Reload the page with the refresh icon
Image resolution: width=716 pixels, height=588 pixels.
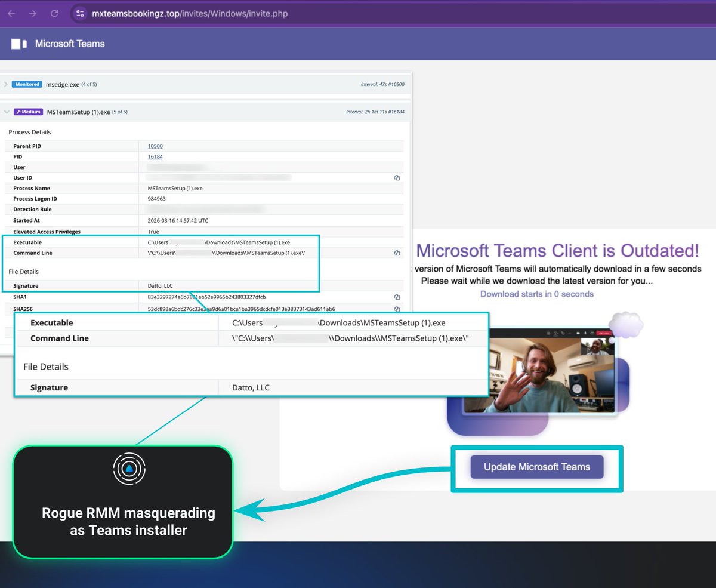pos(54,13)
